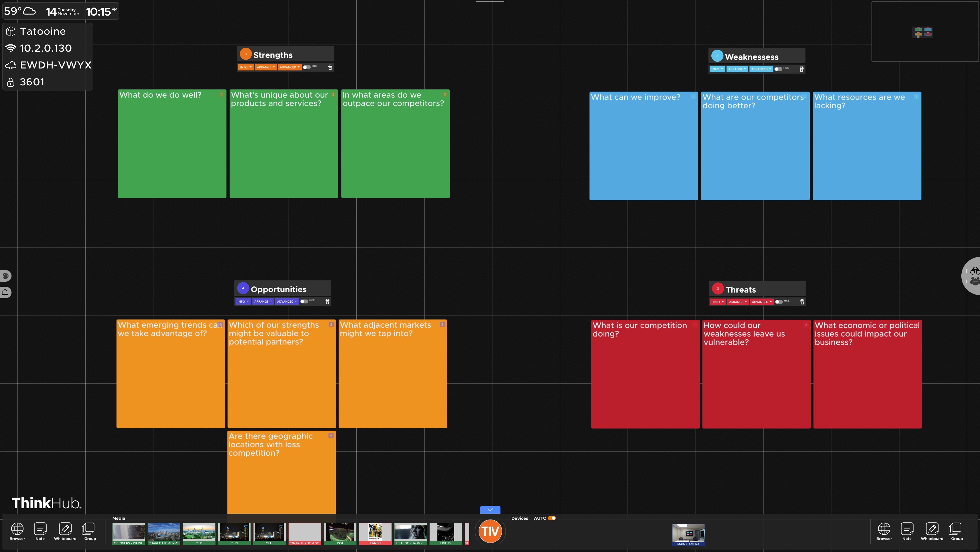Expand the ADVANCED menu of the Threats group
The image size is (980, 552).
(x=762, y=302)
